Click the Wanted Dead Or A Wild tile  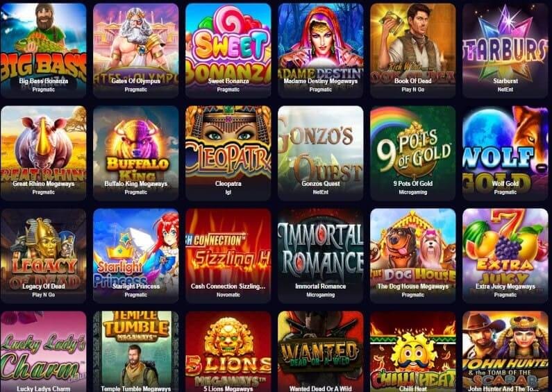(x=320, y=352)
